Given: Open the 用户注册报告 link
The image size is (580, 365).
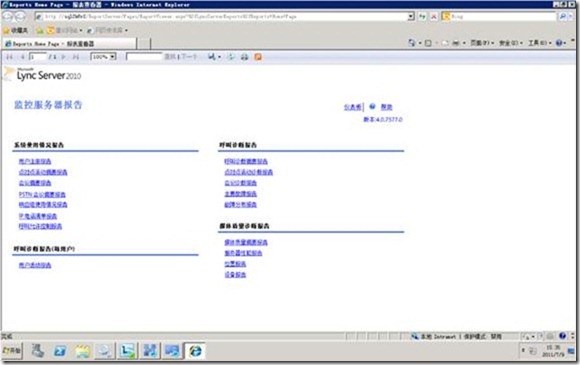Looking at the screenshot, I should click(x=35, y=161).
